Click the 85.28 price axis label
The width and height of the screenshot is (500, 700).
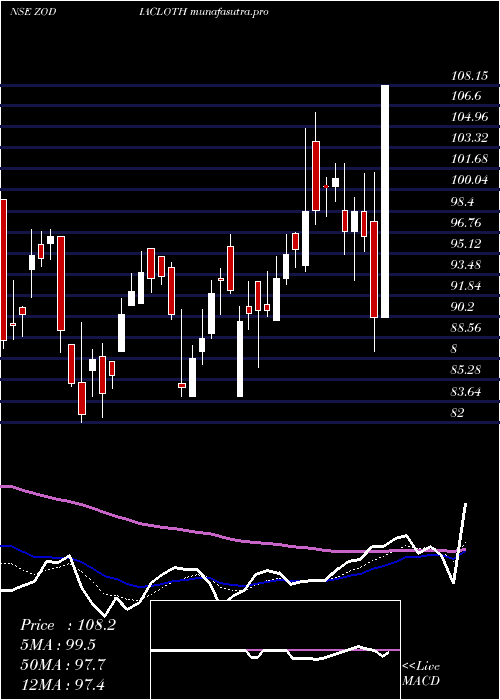(x=467, y=372)
